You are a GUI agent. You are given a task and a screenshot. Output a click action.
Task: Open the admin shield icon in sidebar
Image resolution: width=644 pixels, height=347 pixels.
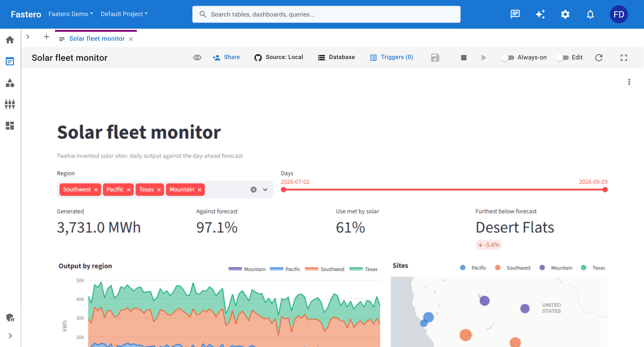(10, 317)
